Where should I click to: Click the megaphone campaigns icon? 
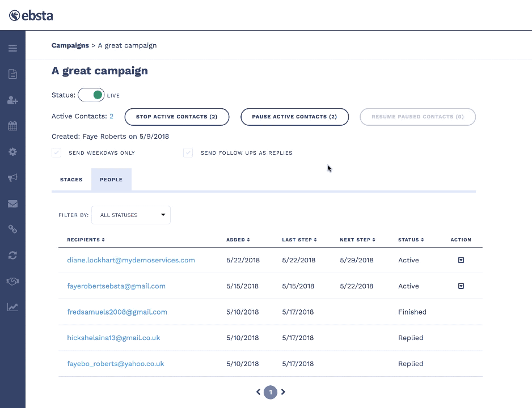(x=12, y=178)
